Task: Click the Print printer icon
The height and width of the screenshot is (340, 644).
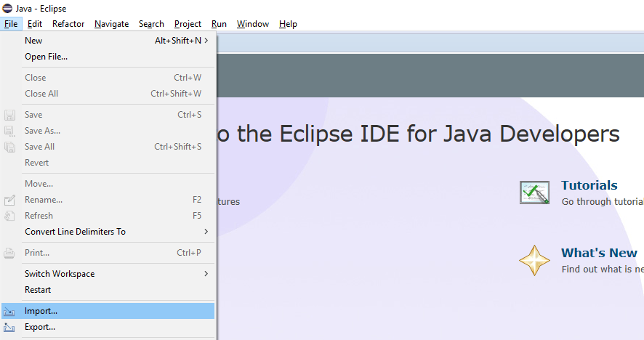Action: [9, 253]
